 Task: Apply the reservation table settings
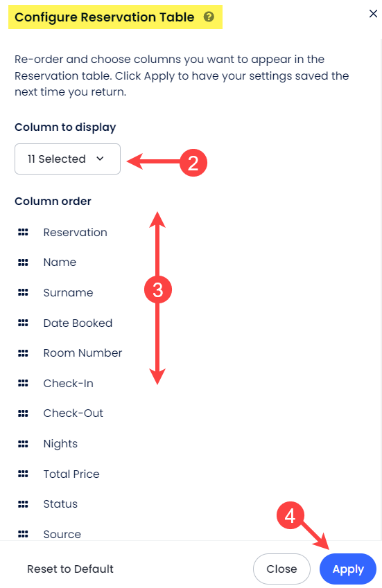click(348, 569)
